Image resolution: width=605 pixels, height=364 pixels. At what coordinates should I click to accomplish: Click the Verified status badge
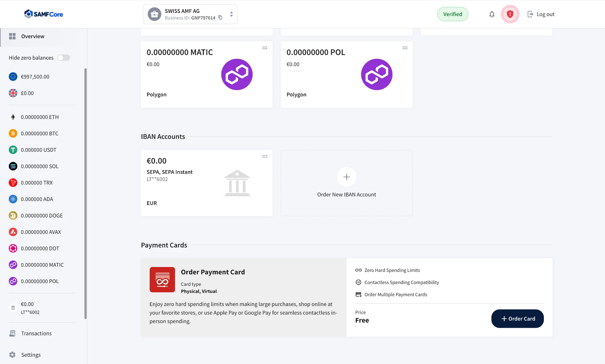pos(452,14)
